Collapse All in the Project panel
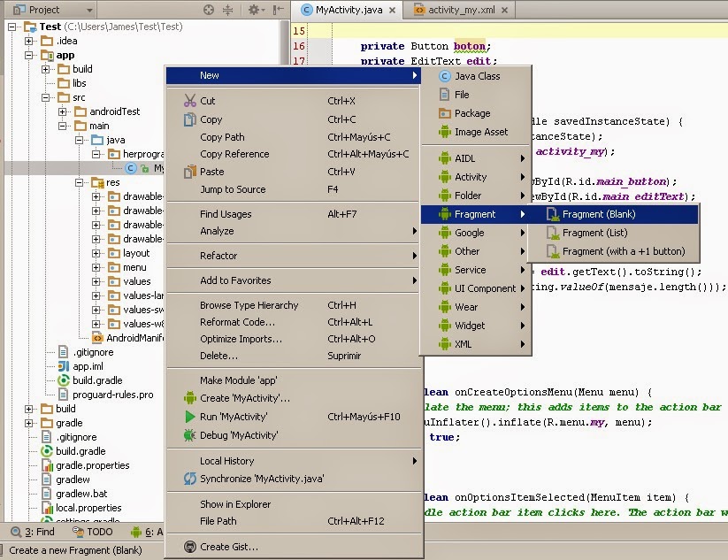The height and width of the screenshot is (560, 728). [228, 9]
